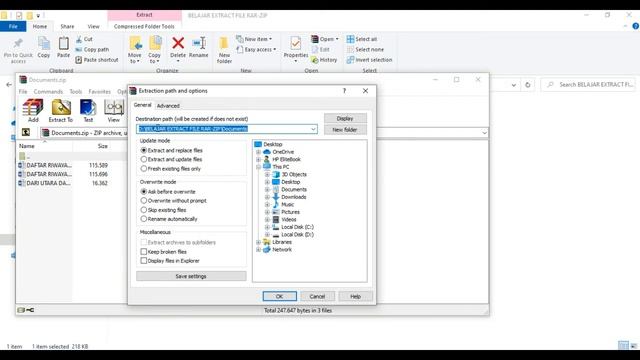
Task: Click the Help button in dialog
Action: point(356,296)
